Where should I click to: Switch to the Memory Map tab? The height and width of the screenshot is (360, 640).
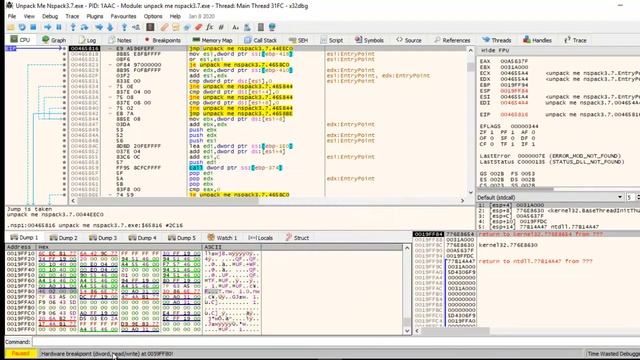[212, 40]
